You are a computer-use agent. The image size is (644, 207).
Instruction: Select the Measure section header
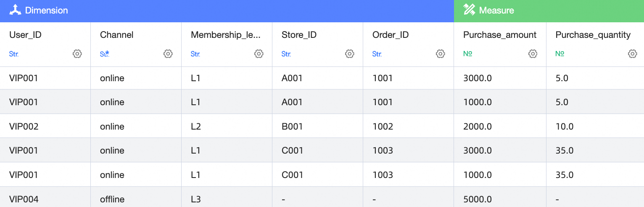click(x=496, y=10)
